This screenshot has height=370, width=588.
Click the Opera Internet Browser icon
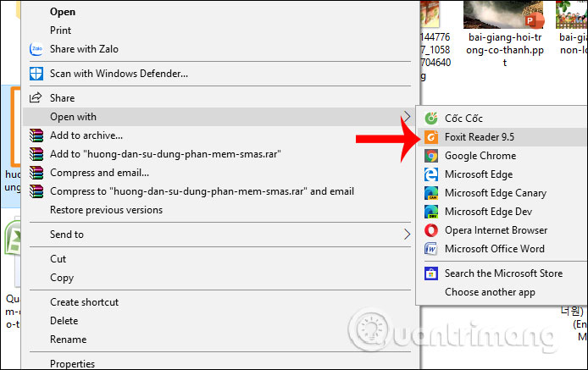click(x=431, y=230)
